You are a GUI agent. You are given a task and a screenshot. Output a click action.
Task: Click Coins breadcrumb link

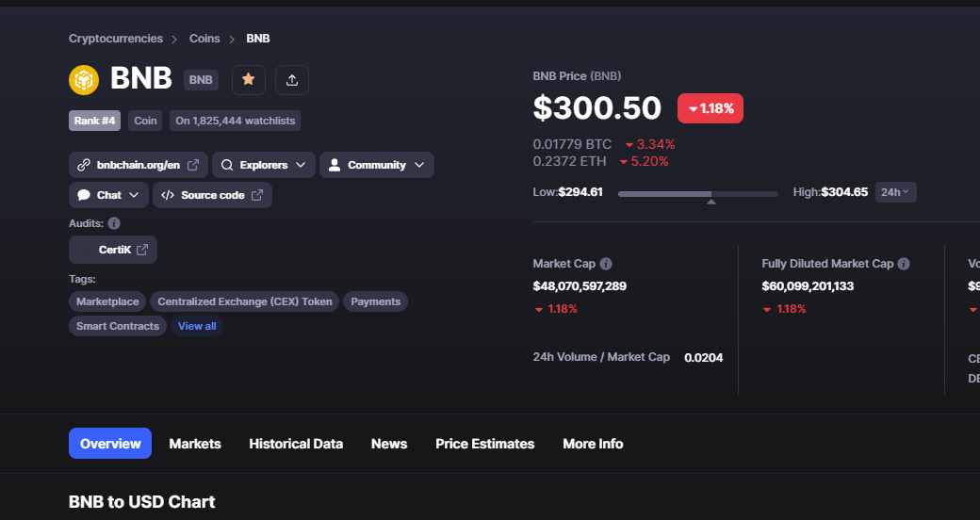204,39
